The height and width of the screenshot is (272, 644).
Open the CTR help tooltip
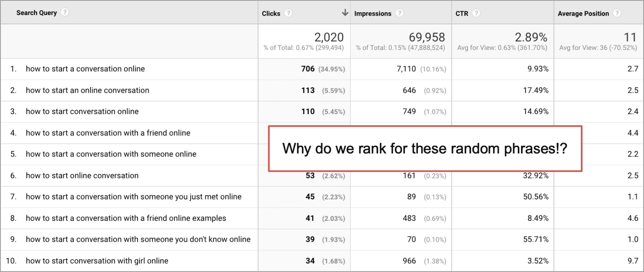coord(477,13)
